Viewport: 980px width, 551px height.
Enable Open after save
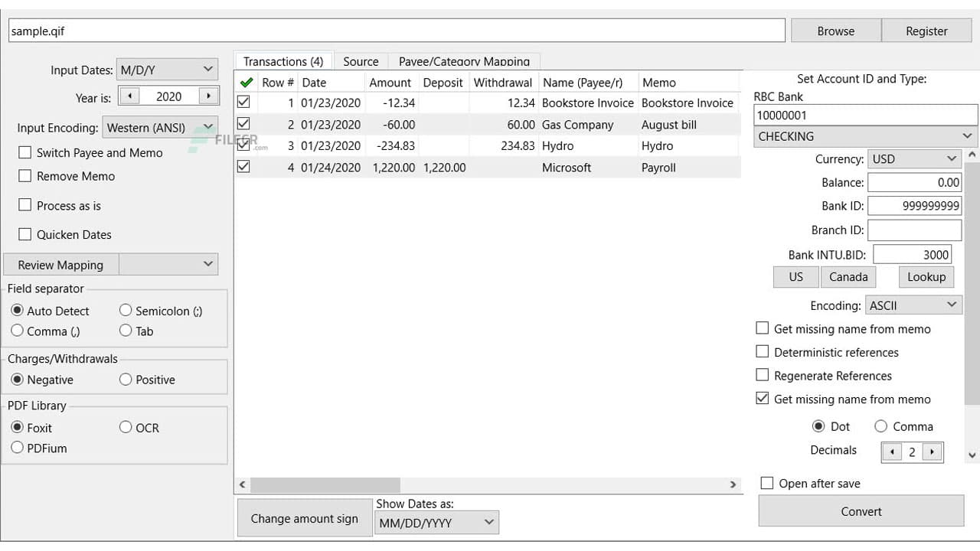[x=766, y=483]
